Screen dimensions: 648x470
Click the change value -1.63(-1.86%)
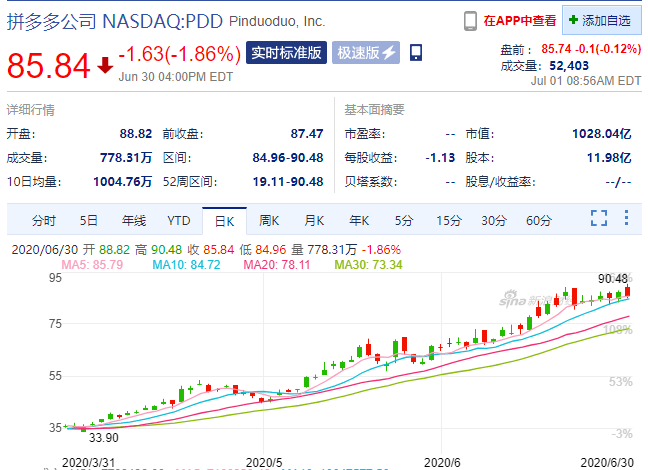[x=180, y=54]
